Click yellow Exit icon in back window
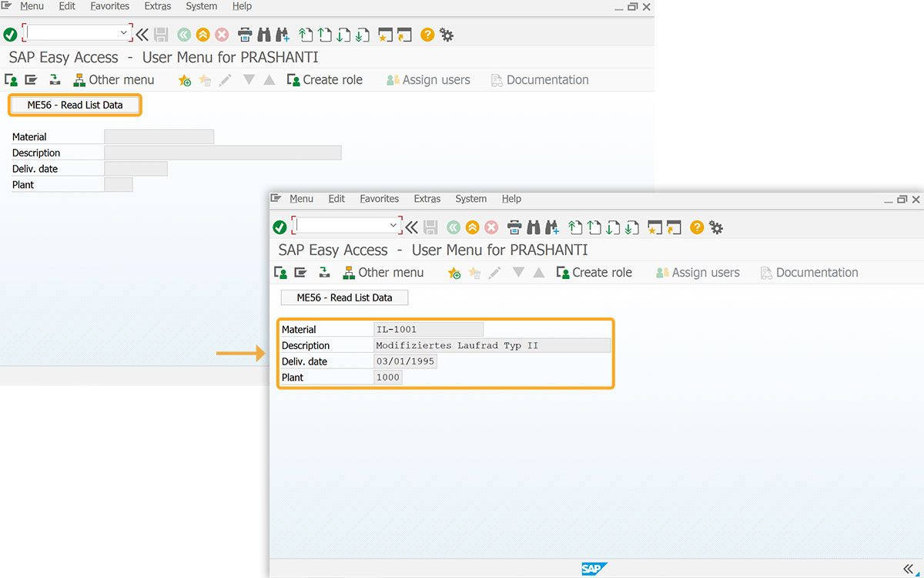 203,35
